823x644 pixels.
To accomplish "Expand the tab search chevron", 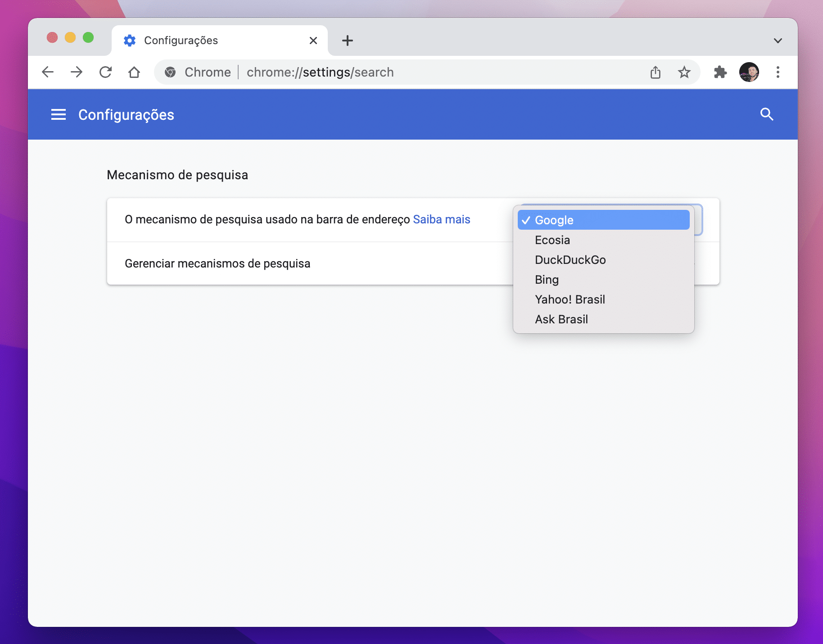I will coord(778,41).
